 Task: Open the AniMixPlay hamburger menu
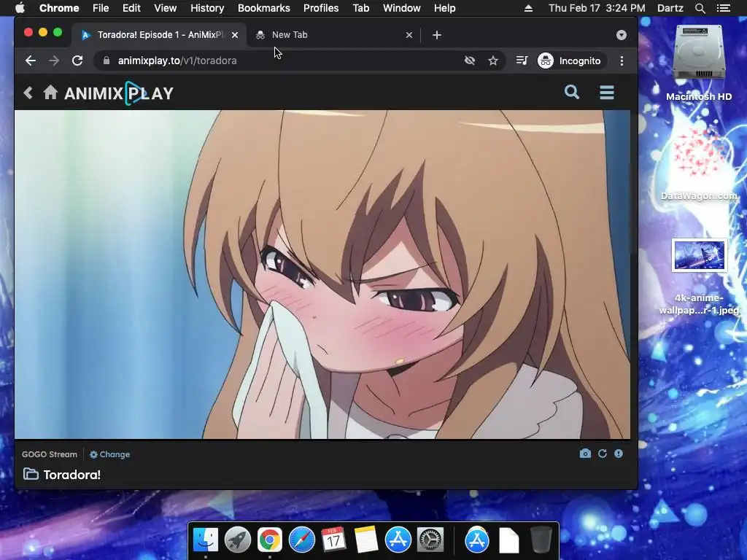(x=606, y=93)
